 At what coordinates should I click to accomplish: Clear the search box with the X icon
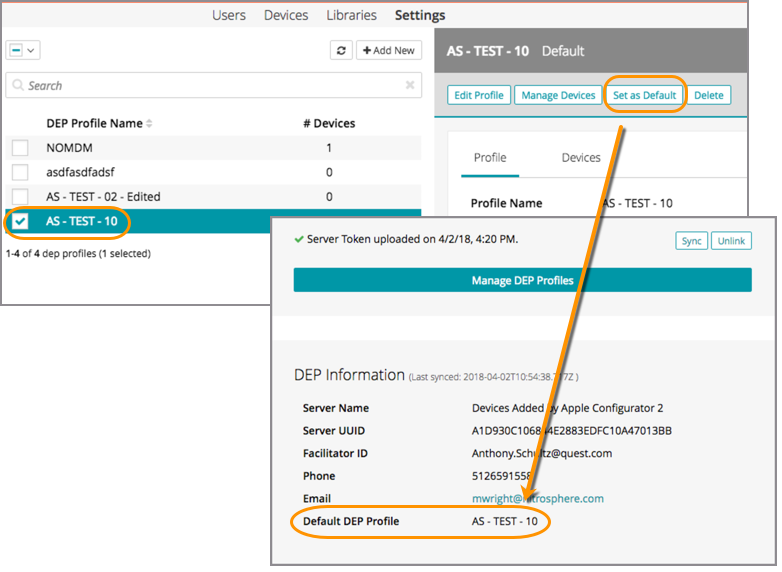pyautogui.click(x=410, y=86)
